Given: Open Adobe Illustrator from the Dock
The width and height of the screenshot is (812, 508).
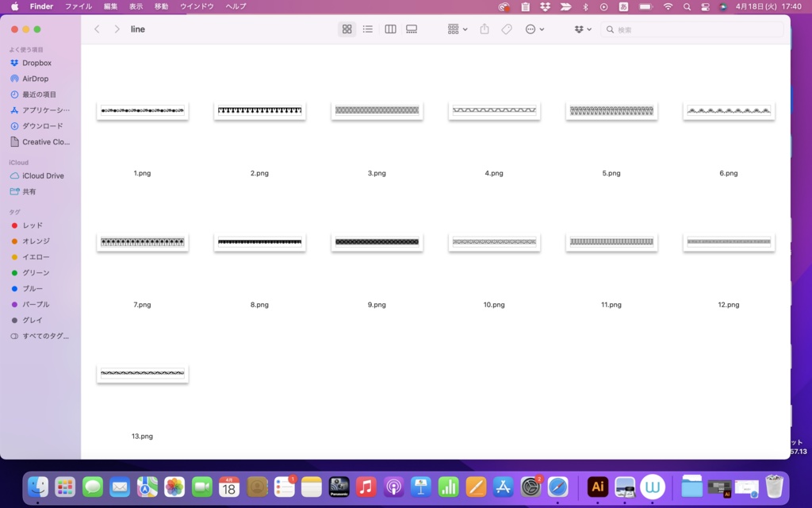Looking at the screenshot, I should point(597,487).
